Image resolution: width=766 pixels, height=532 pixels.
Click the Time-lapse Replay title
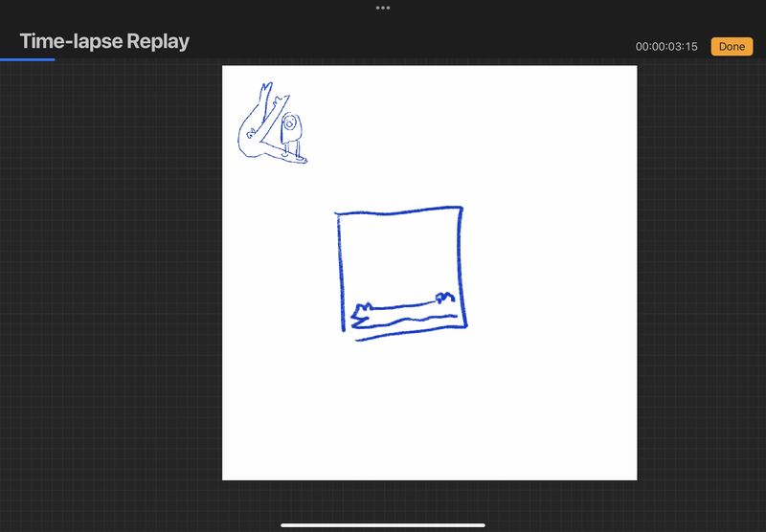coord(104,41)
